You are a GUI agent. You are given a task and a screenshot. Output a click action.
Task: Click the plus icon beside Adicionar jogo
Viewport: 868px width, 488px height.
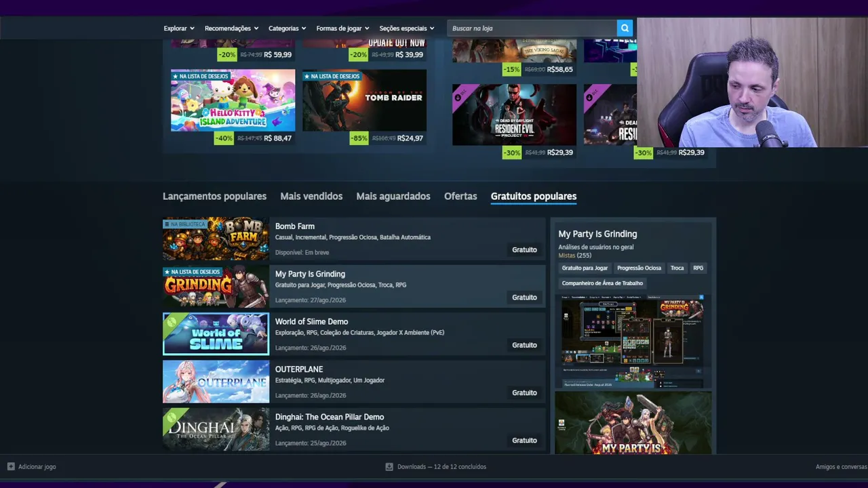(x=11, y=466)
